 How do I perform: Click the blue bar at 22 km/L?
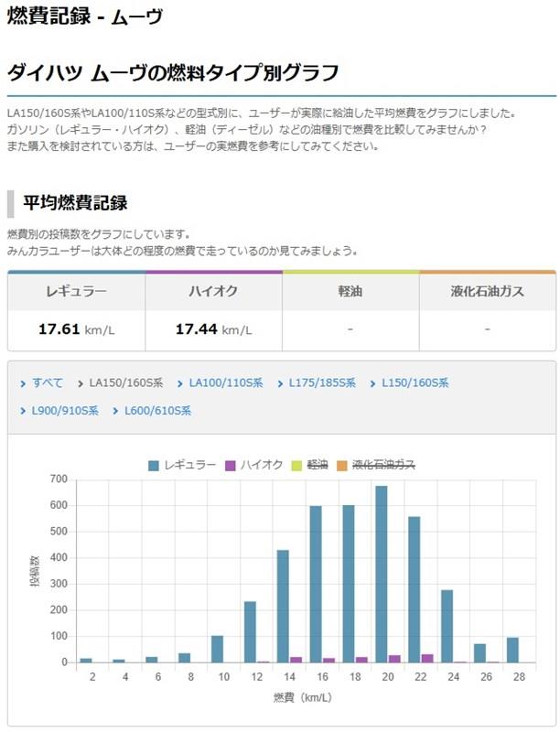[x=415, y=589]
